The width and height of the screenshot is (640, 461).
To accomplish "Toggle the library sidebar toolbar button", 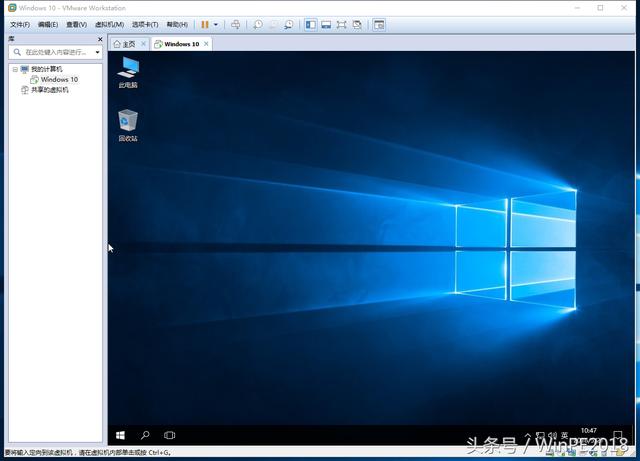I will 310,25.
